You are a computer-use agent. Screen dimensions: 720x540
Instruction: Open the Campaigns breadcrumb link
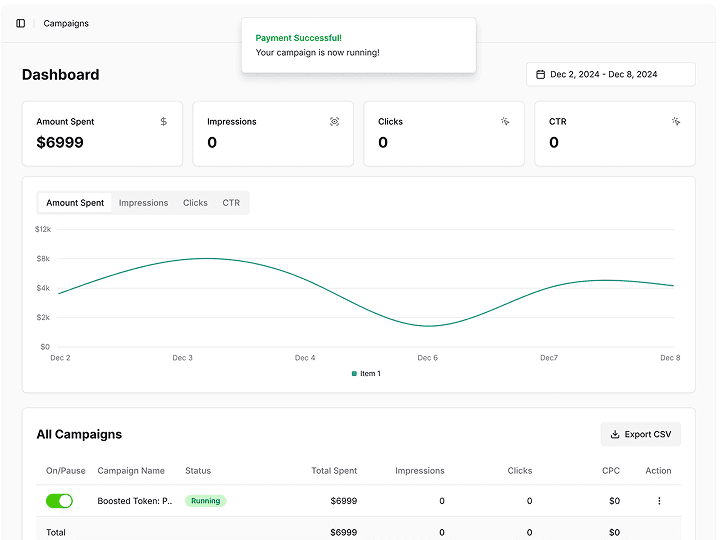pyautogui.click(x=66, y=23)
